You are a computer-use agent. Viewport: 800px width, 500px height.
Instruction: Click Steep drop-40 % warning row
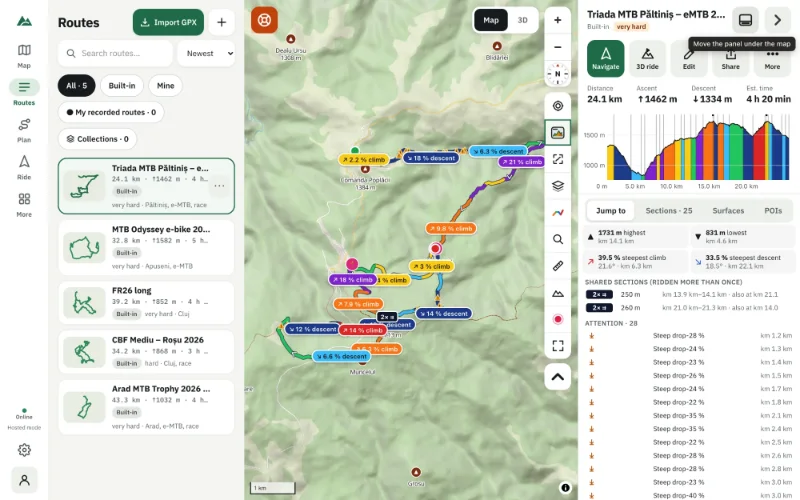click(x=689, y=495)
